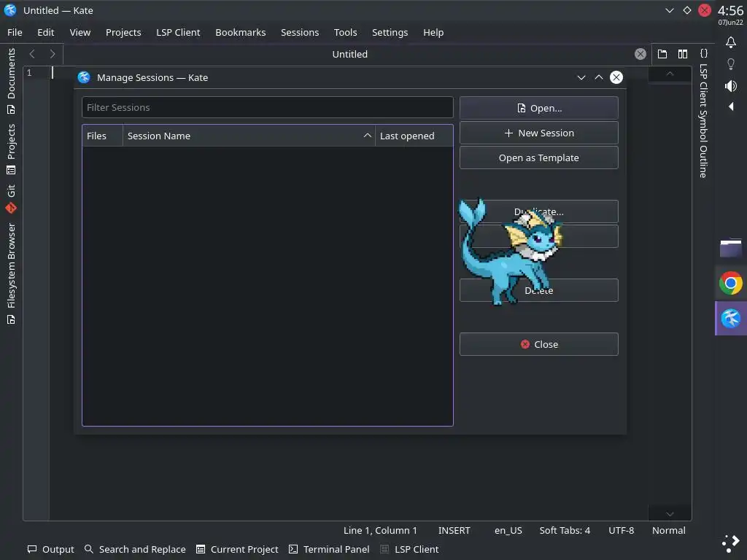The image size is (747, 560).
Task: Maximize Manage Sessions dialog with up chevron
Action: tap(599, 77)
